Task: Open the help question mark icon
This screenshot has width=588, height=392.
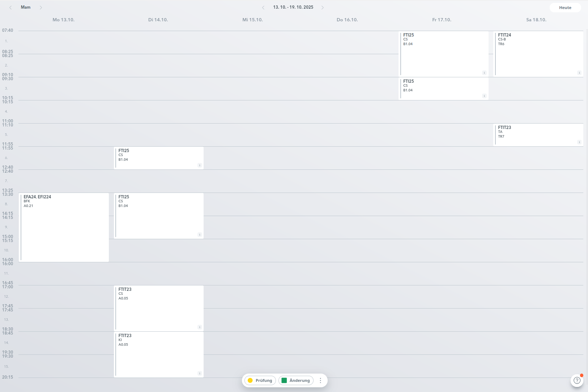Action: click(x=577, y=380)
